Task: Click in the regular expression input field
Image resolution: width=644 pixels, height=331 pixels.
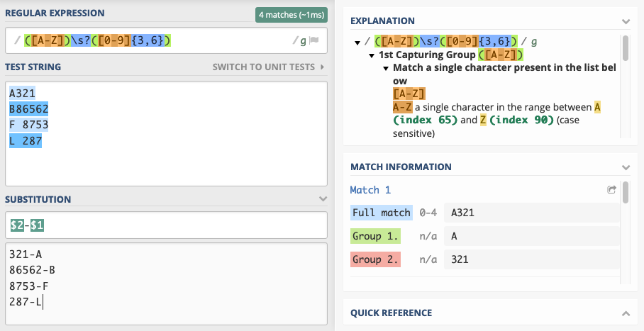Action: (166, 40)
